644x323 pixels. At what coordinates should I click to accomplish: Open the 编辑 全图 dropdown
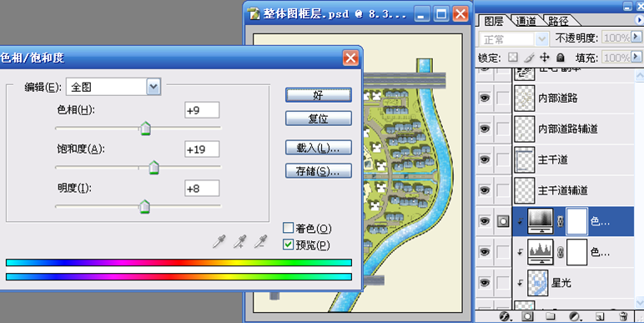tap(153, 87)
